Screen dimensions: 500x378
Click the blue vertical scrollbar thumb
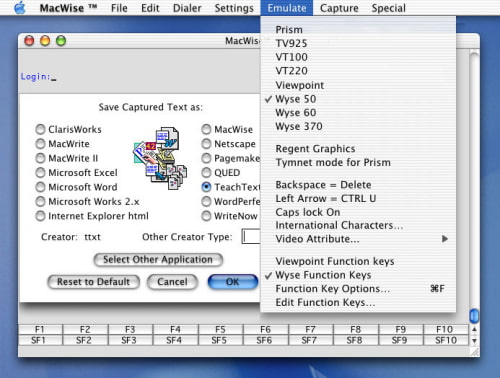click(x=474, y=315)
